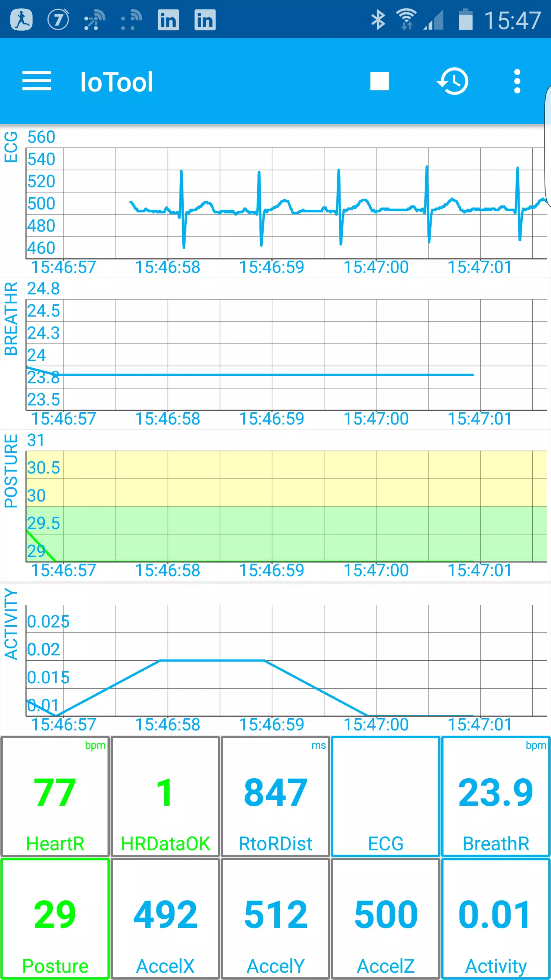Tap the second LinkedIn notification icon
The image size is (551, 980).
point(205,20)
